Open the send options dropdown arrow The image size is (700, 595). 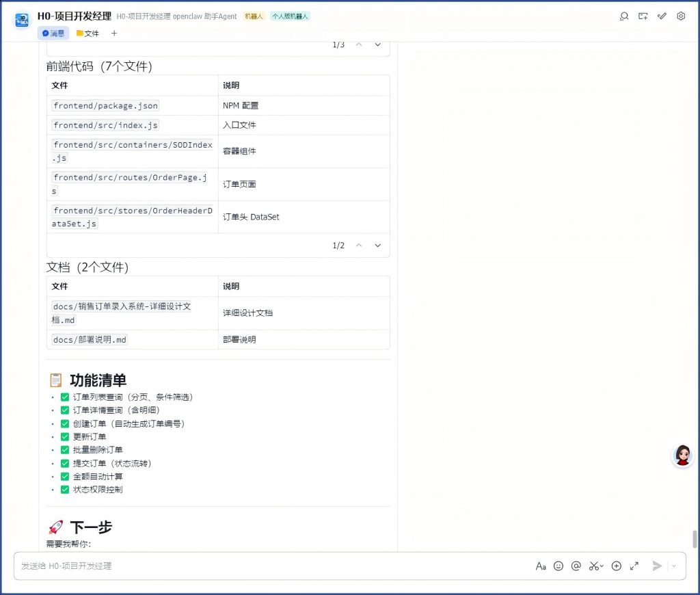(674, 566)
